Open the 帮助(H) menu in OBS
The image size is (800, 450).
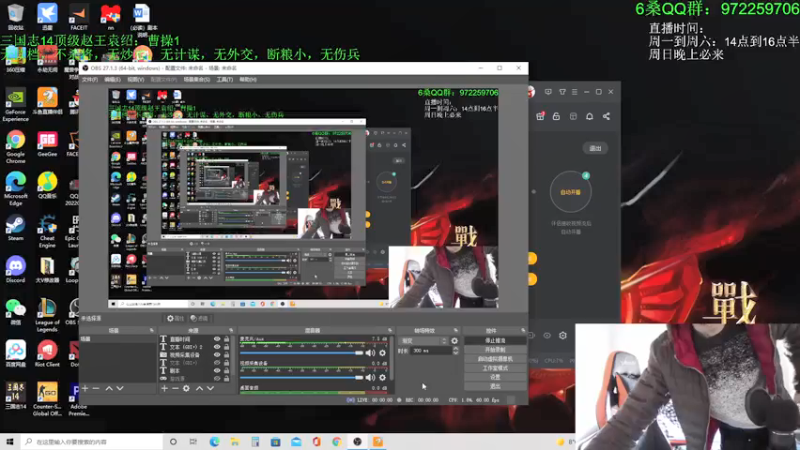(248, 80)
